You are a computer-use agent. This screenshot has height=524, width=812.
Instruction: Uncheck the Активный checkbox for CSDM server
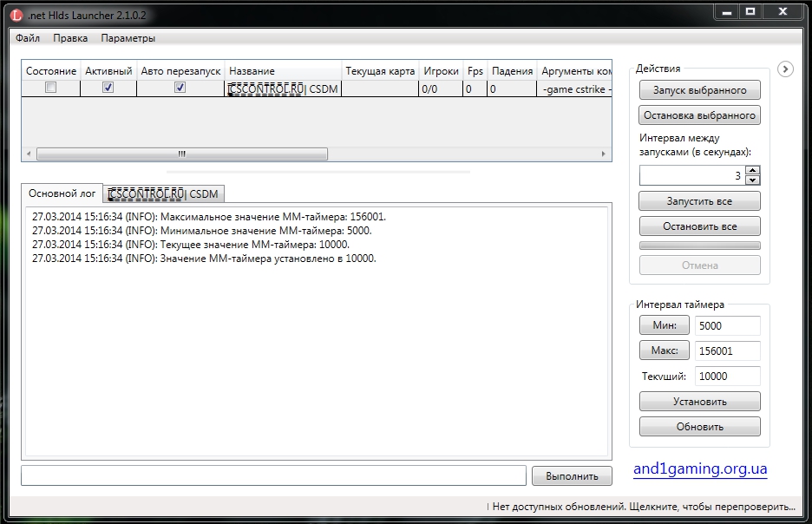point(108,88)
